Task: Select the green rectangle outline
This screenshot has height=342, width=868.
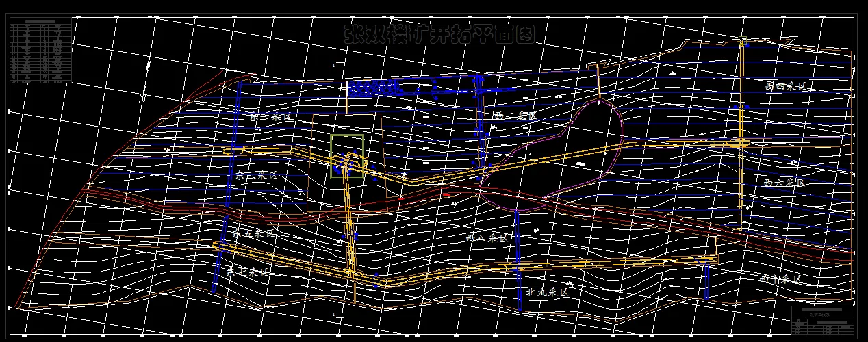Action: pyautogui.click(x=347, y=157)
